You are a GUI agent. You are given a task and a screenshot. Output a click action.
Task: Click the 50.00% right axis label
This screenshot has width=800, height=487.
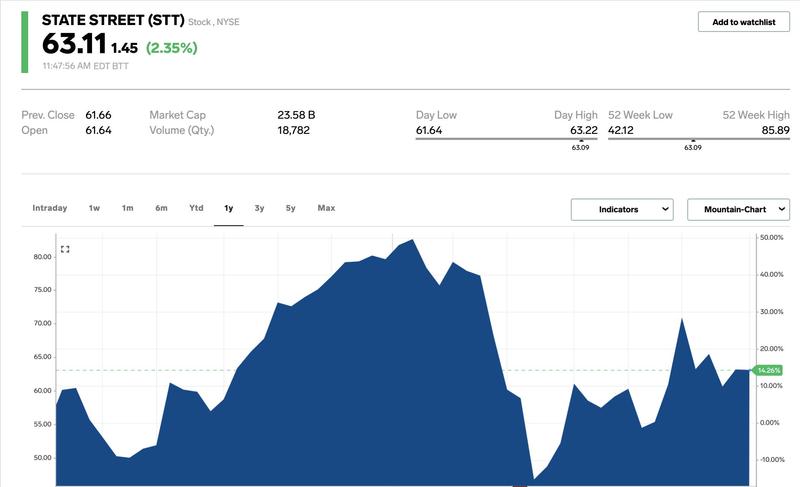click(x=772, y=238)
